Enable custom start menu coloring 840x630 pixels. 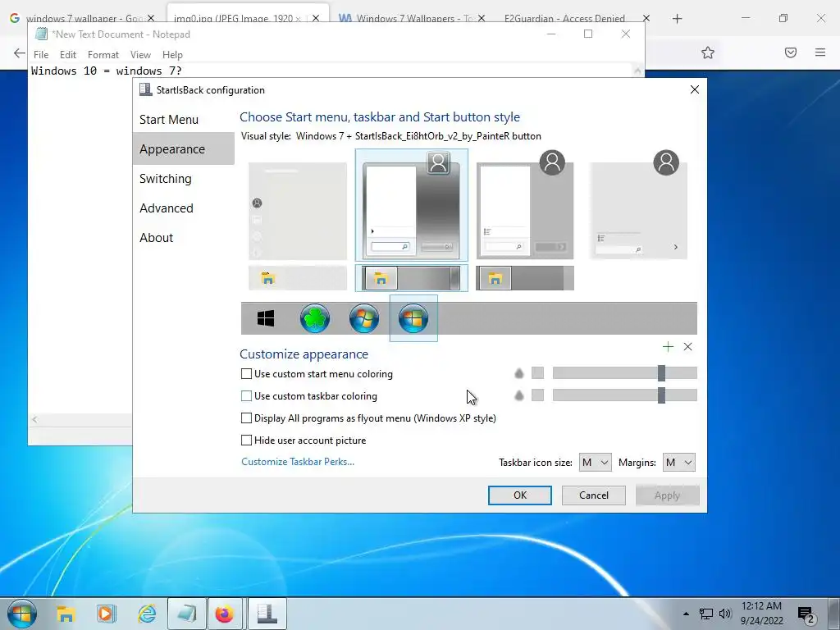coord(246,373)
